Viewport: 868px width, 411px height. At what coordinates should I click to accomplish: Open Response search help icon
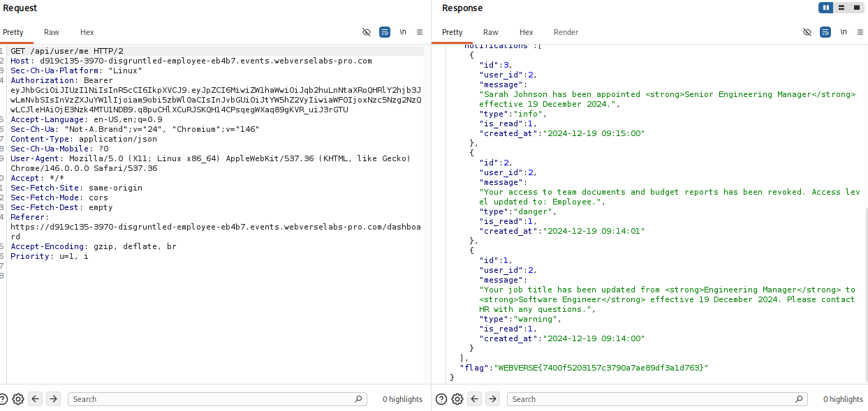(441, 399)
